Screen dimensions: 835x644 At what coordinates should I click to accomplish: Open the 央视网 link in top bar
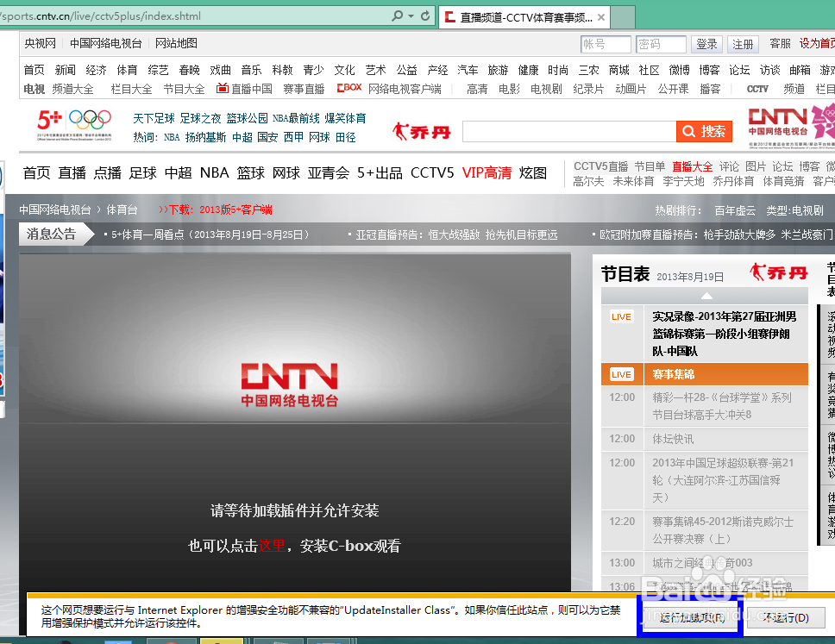point(40,44)
